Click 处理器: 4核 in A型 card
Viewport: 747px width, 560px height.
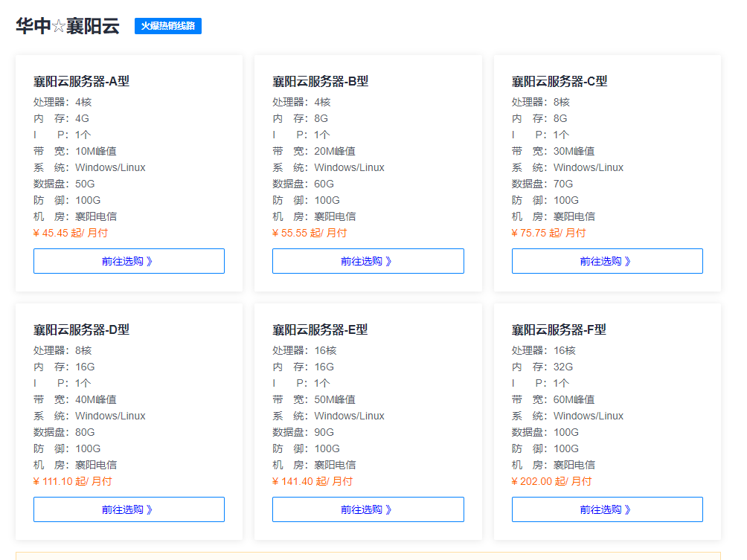click(x=62, y=103)
